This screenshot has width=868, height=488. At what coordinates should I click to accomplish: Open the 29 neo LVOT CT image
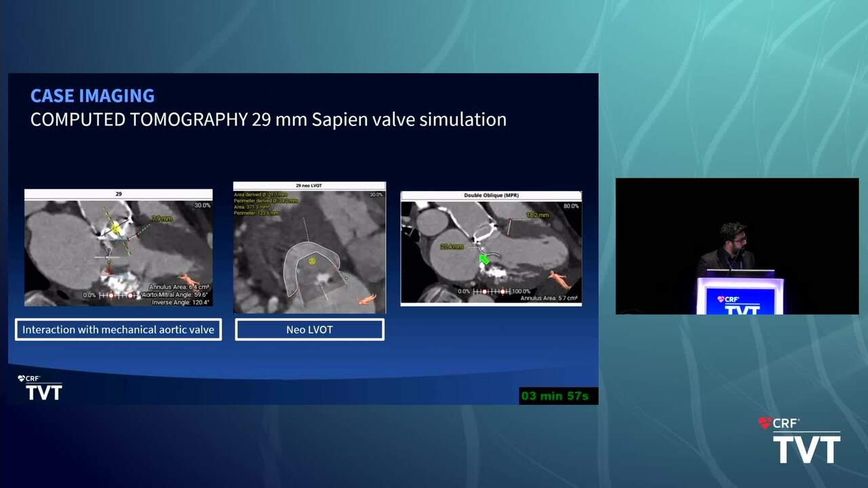[x=309, y=247]
